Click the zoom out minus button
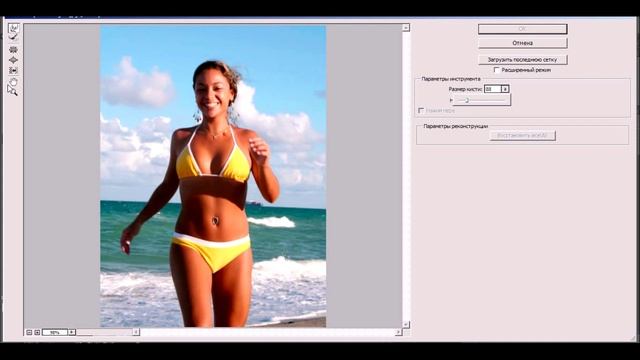Screen dimensions: 640x360 29,332
